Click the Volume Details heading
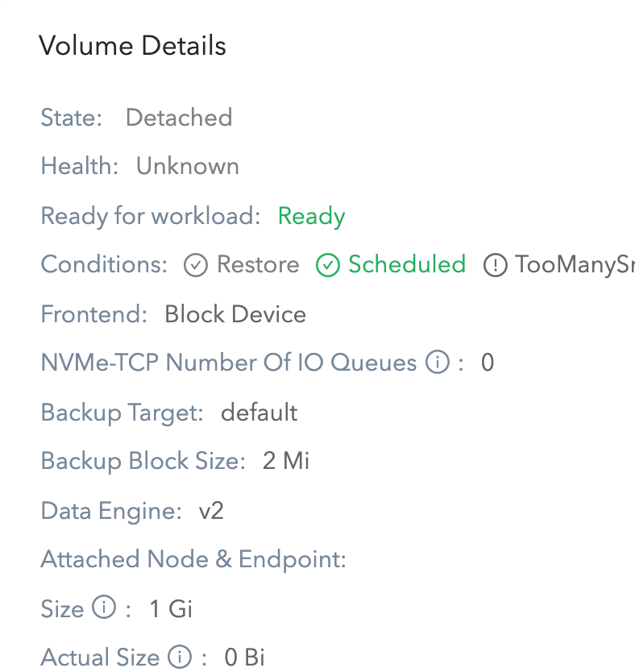 tap(132, 45)
